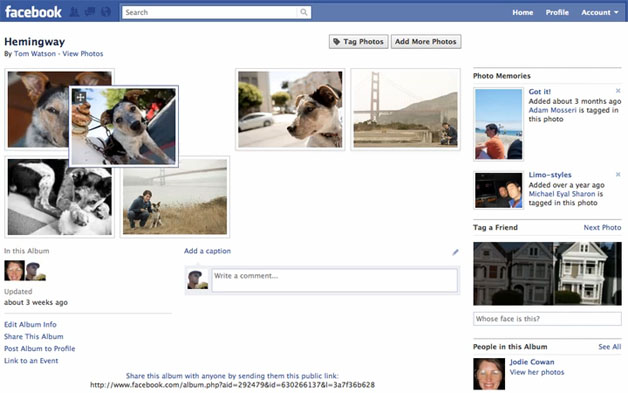The width and height of the screenshot is (628, 393).
Task: Click the Add More Photos button
Action: 426,42
